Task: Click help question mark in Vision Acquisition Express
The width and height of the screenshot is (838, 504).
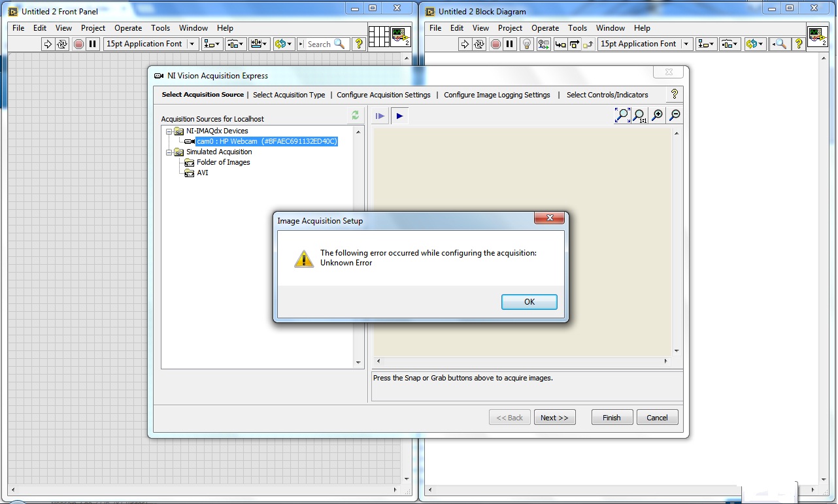Action: 675,94
